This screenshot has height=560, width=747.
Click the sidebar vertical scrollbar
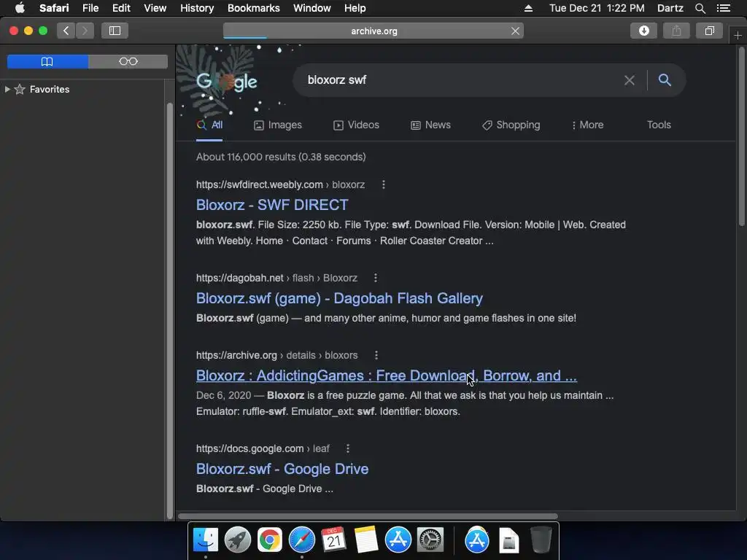click(x=169, y=309)
